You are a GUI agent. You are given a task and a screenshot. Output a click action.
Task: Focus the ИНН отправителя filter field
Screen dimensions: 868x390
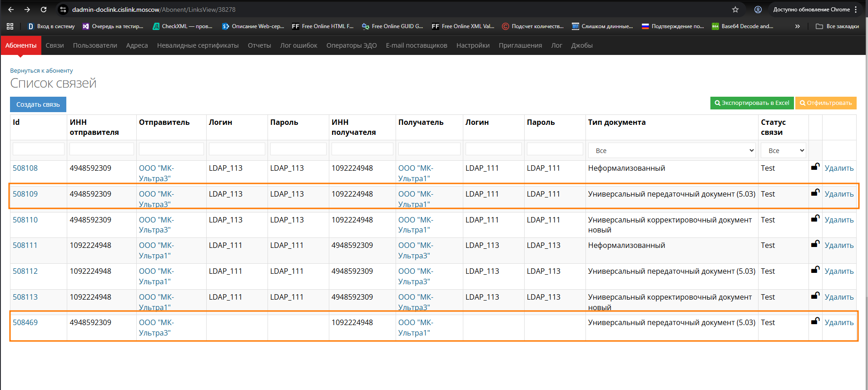point(101,149)
